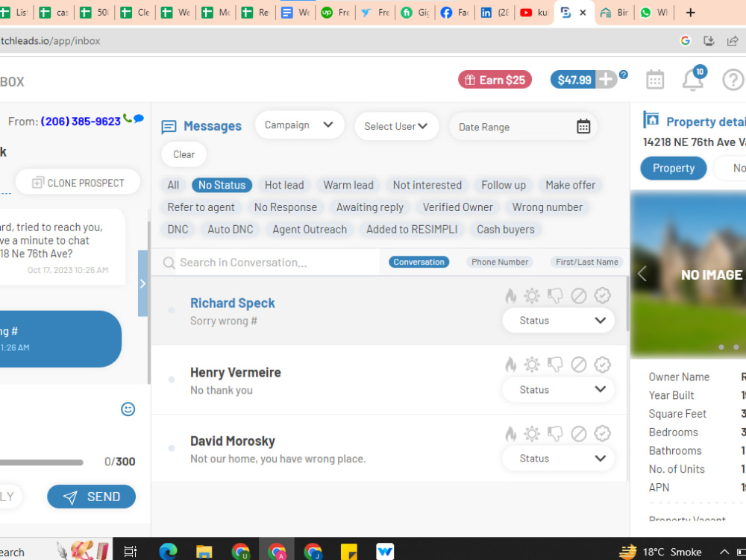Expand the conversation panel side arrow
The image size is (746, 560).
142,283
